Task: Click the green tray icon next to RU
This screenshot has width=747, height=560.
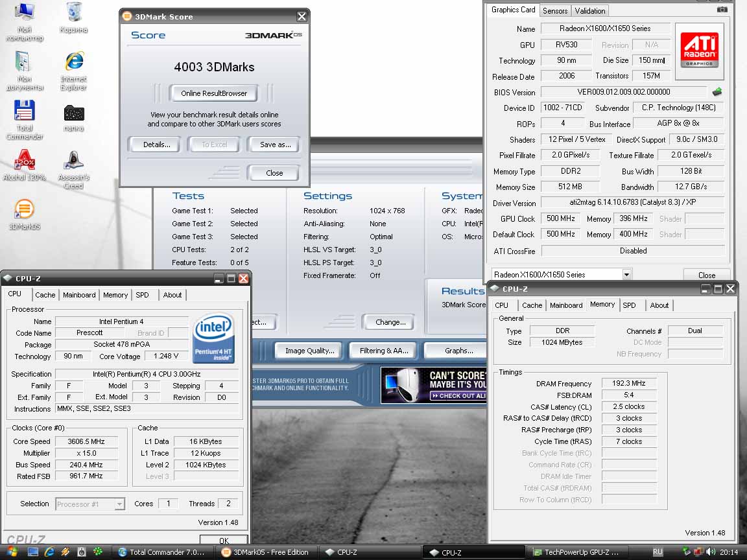Action: 687,552
